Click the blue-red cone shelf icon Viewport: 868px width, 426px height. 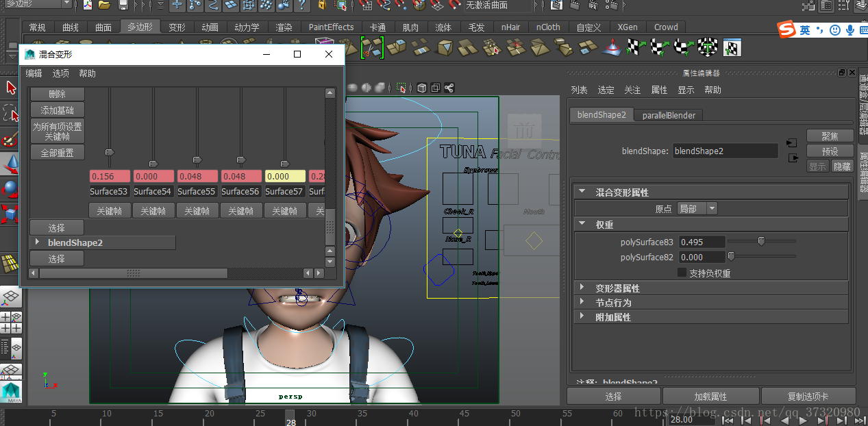tap(611, 47)
